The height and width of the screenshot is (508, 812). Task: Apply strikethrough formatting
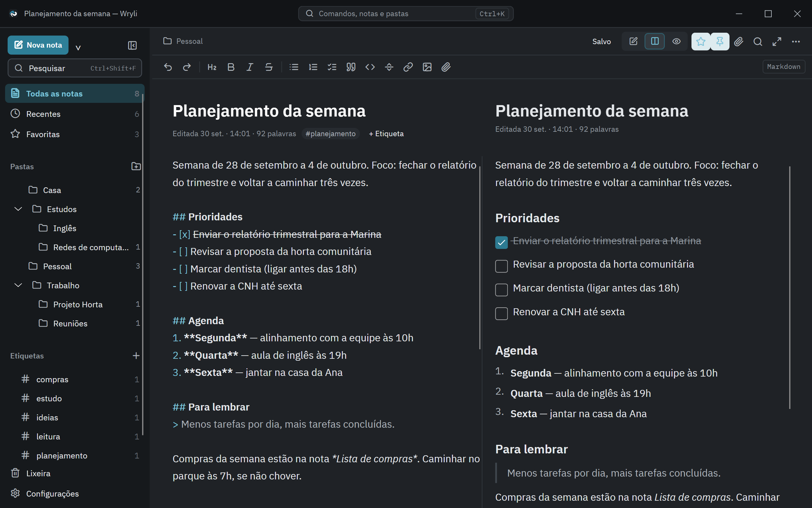(x=269, y=67)
